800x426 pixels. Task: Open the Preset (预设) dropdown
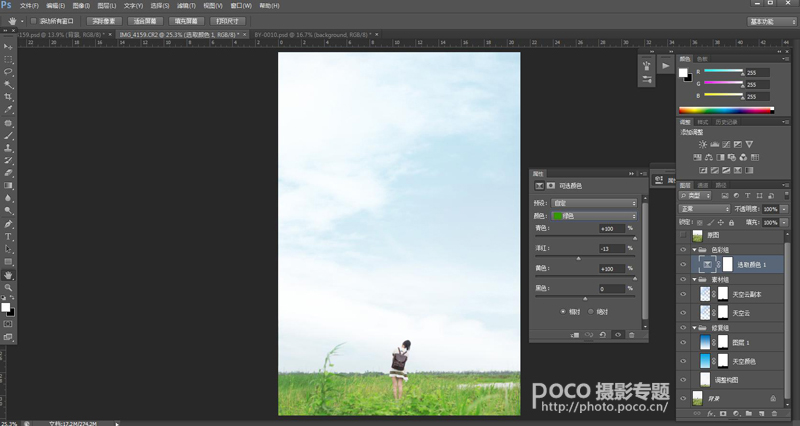point(594,203)
